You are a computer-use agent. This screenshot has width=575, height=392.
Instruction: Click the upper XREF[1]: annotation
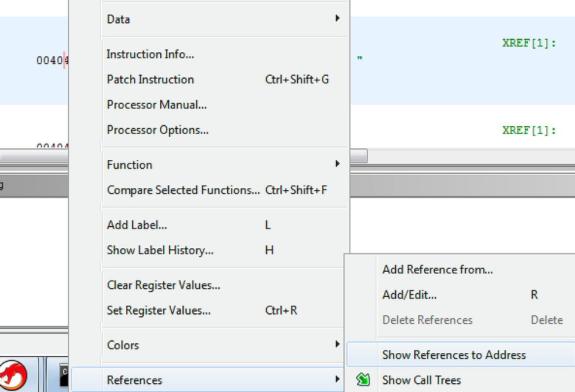tap(529, 43)
